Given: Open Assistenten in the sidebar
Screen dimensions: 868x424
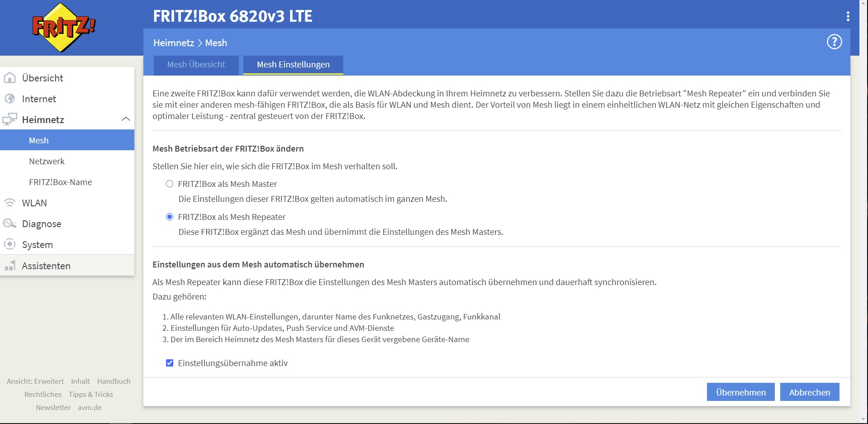Looking at the screenshot, I should pos(67,266).
